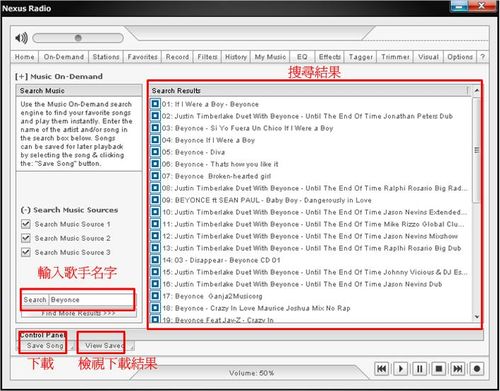
Task: Expand the Music On-Demand [+] header
Action: coord(59,76)
